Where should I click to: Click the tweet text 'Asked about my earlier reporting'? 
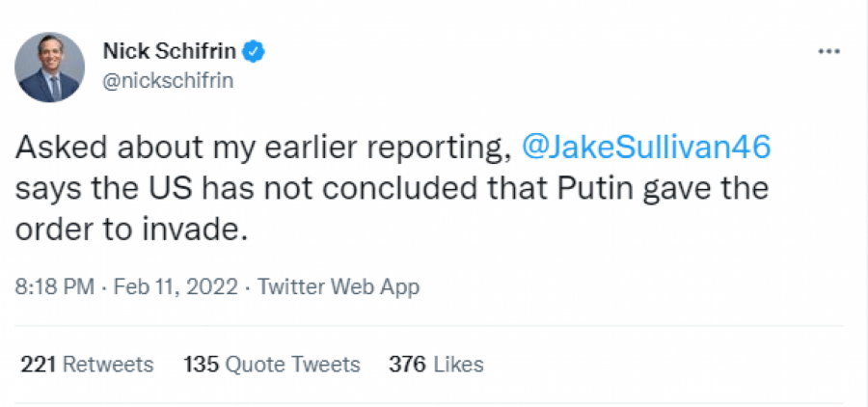coord(260,147)
